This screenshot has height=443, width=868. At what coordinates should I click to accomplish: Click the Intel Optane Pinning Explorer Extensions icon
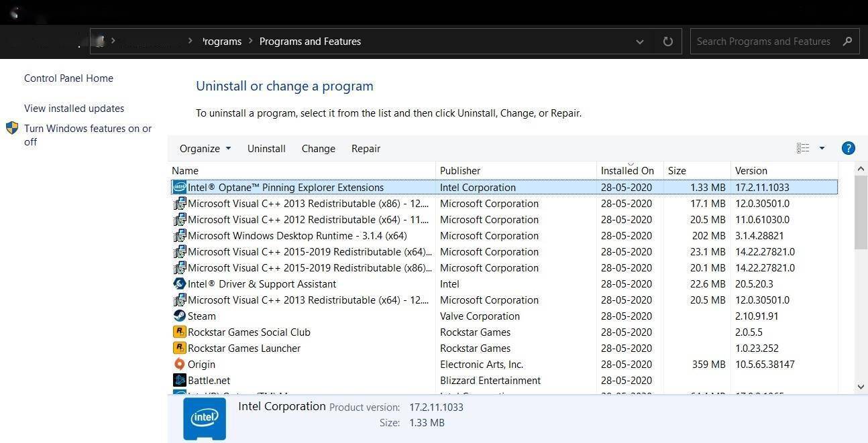(179, 188)
